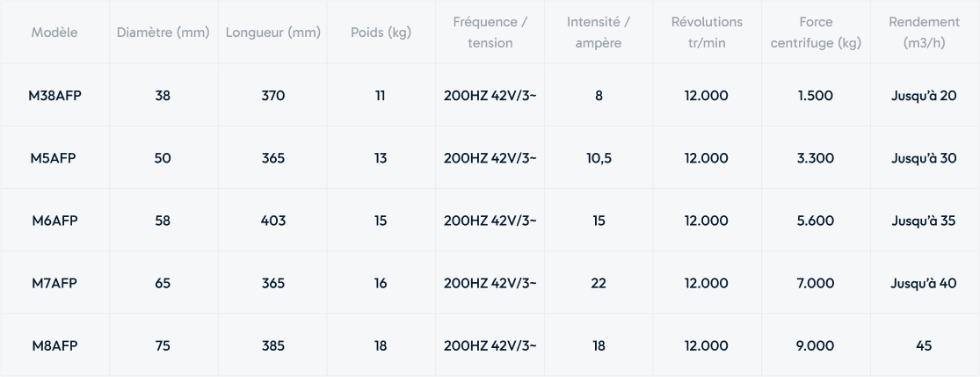Click the Poids (kg) header
The height and width of the screenshot is (377, 980).
[381, 33]
